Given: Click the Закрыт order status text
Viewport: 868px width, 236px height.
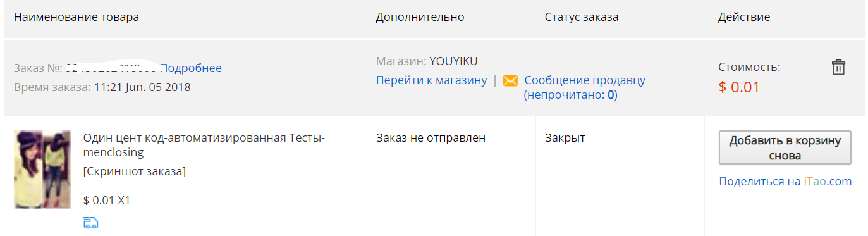Looking at the screenshot, I should click(565, 137).
